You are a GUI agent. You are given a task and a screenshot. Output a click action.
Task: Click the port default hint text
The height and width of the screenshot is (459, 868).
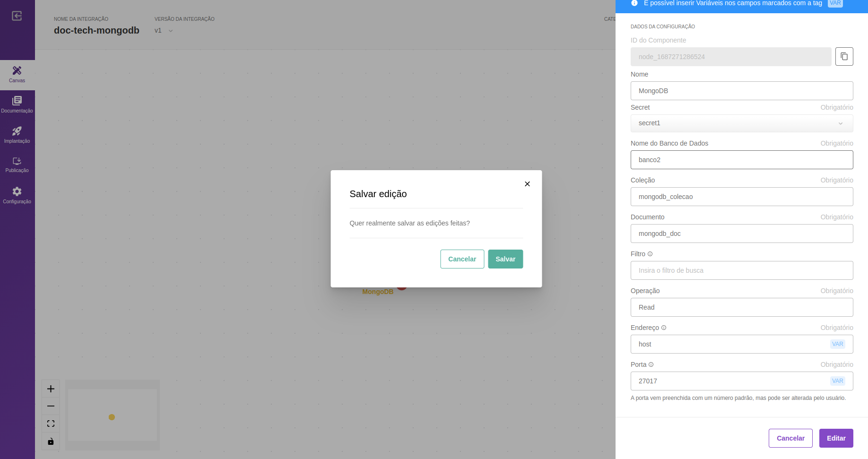(738, 398)
